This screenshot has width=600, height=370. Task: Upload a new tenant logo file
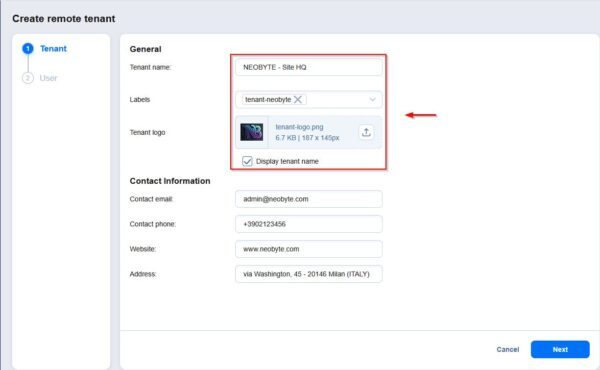(366, 132)
